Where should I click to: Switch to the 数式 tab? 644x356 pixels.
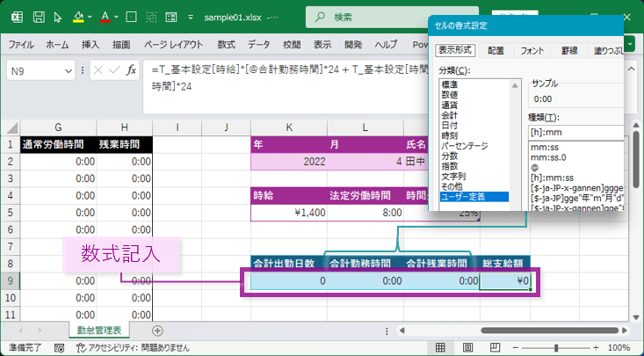226,45
